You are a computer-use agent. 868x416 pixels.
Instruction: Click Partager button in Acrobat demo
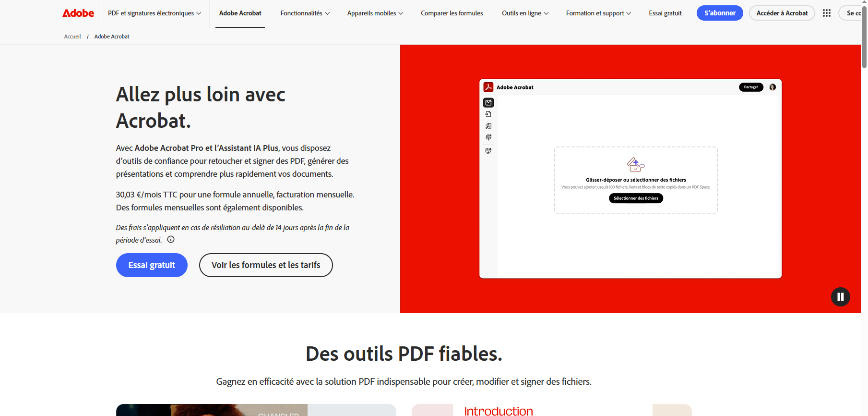pyautogui.click(x=751, y=87)
